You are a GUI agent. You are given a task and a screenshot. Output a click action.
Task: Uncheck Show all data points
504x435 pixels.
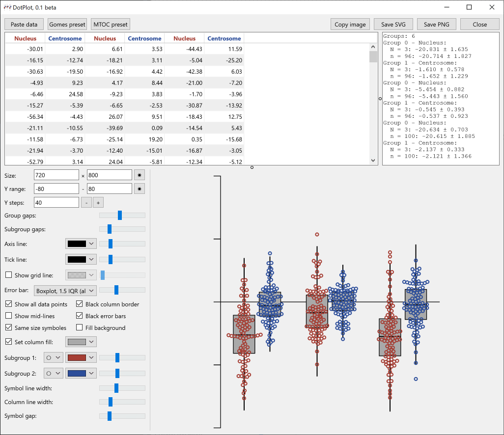click(x=8, y=304)
